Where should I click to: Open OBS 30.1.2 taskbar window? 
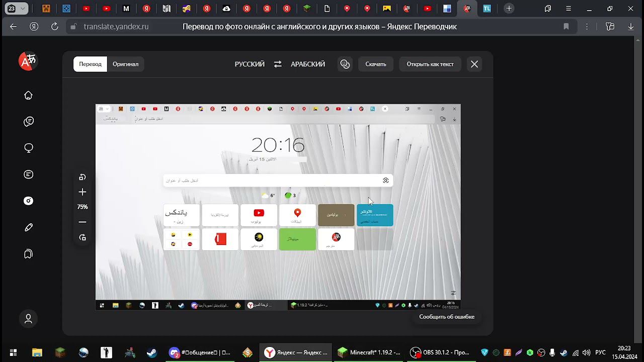[440, 352]
